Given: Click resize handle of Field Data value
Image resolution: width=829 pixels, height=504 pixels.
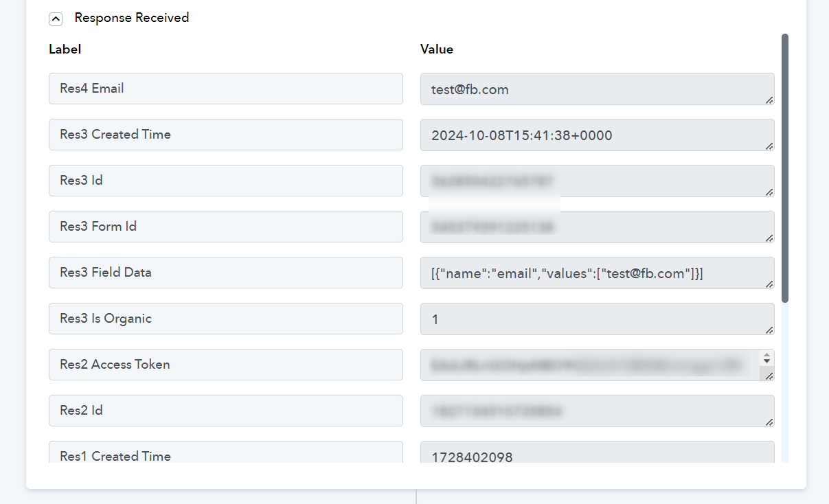Looking at the screenshot, I should (x=769, y=284).
